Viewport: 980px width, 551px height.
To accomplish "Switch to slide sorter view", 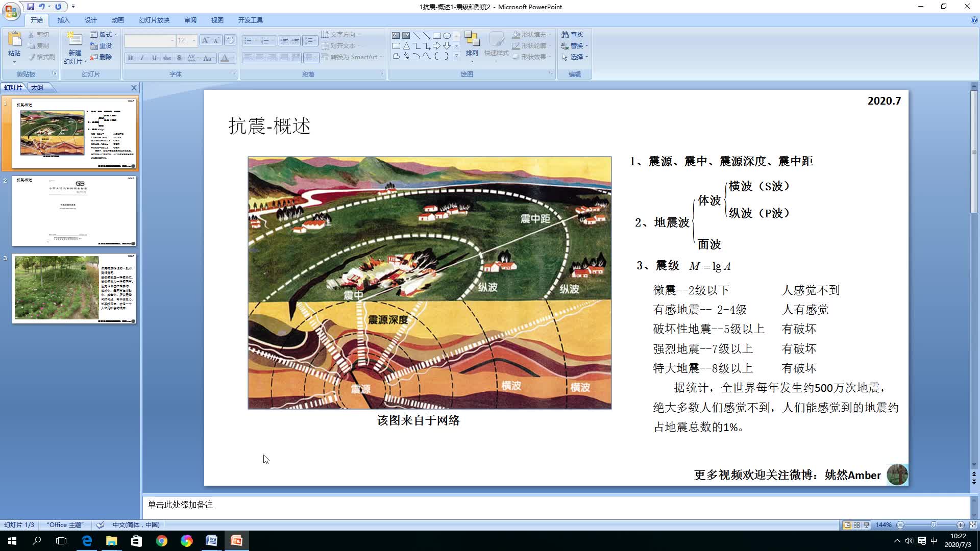I will [x=857, y=525].
